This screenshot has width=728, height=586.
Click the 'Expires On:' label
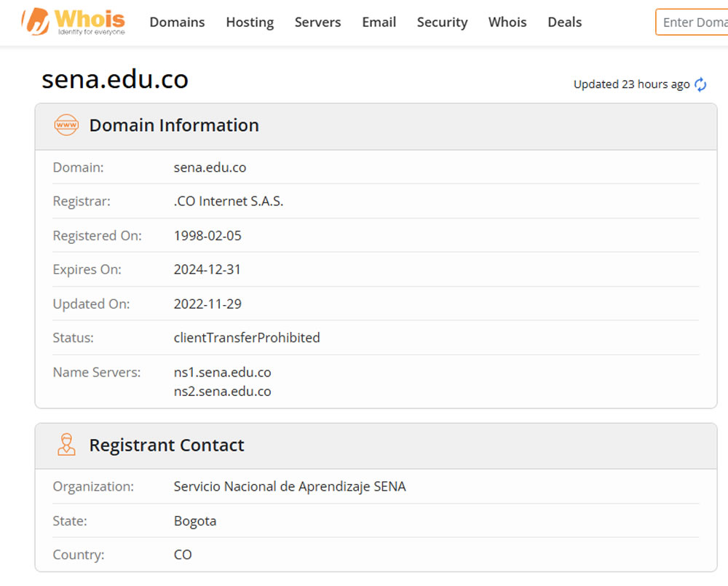click(87, 270)
